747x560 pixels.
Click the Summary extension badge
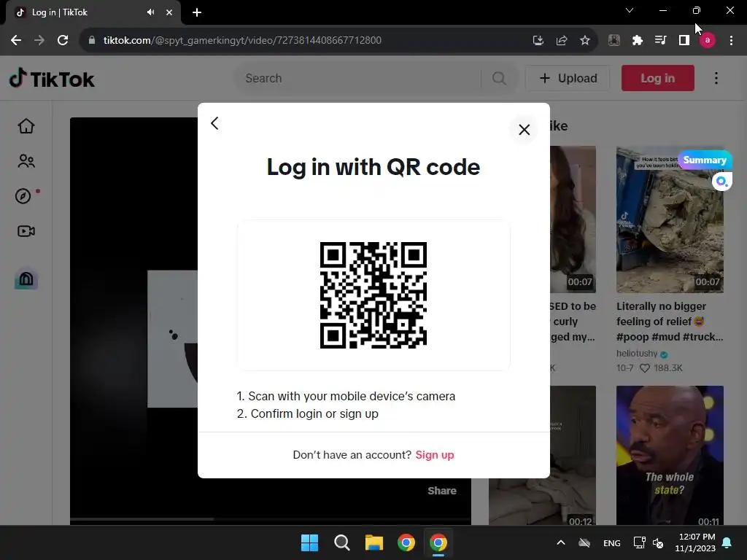coord(705,160)
